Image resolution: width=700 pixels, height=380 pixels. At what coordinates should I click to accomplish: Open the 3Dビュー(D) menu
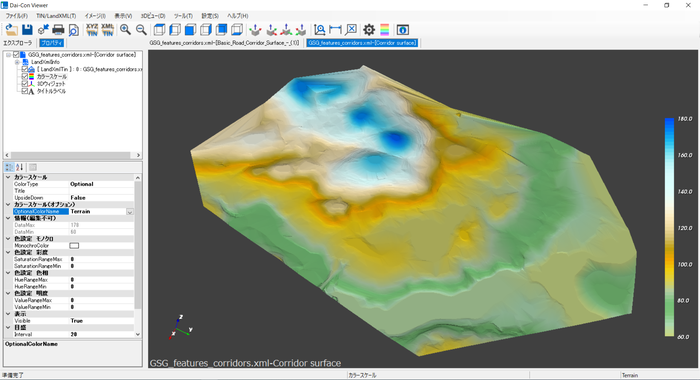click(153, 16)
